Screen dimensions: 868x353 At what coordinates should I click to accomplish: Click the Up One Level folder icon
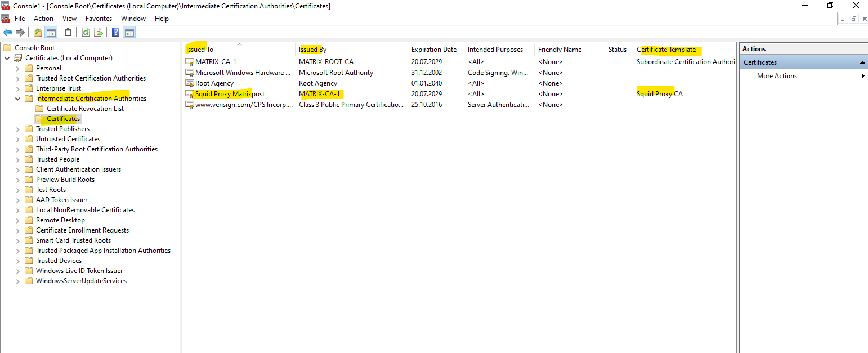38,32
